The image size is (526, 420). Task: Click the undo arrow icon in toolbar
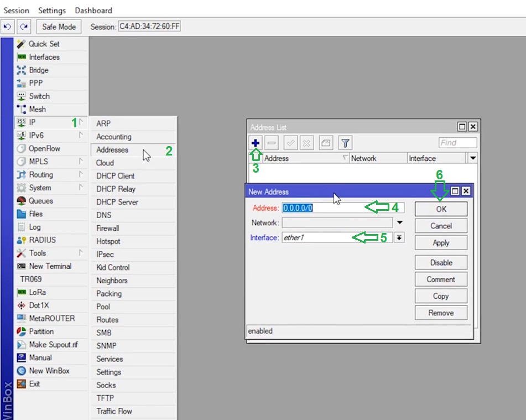click(x=8, y=27)
